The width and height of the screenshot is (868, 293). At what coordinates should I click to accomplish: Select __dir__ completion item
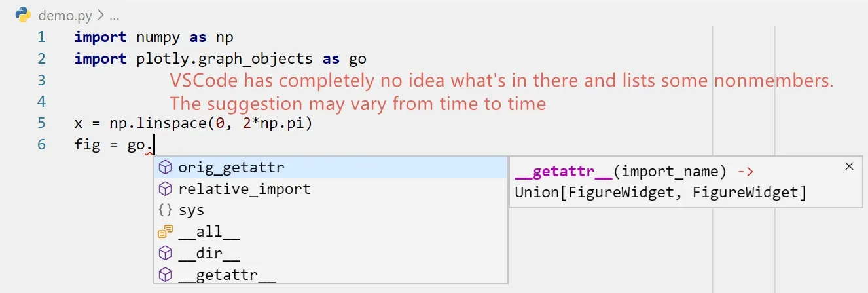click(x=331, y=253)
